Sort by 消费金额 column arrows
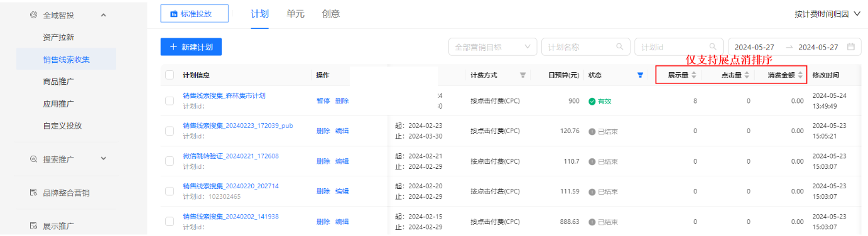The height and width of the screenshot is (236, 868). [x=800, y=75]
